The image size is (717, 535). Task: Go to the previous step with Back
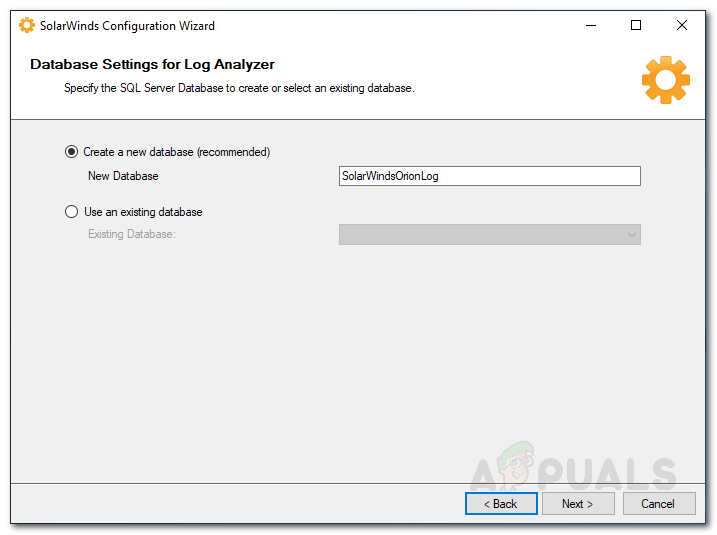tap(501, 504)
